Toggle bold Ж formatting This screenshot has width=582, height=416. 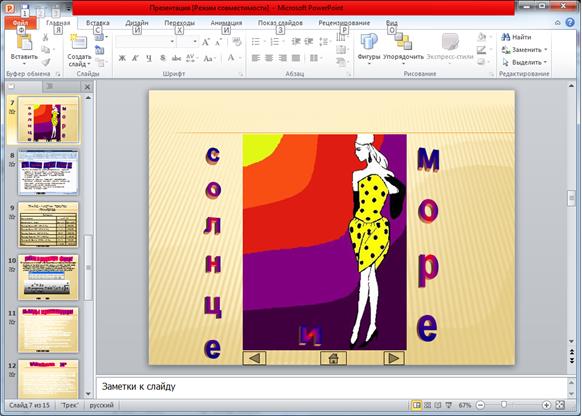point(122,58)
